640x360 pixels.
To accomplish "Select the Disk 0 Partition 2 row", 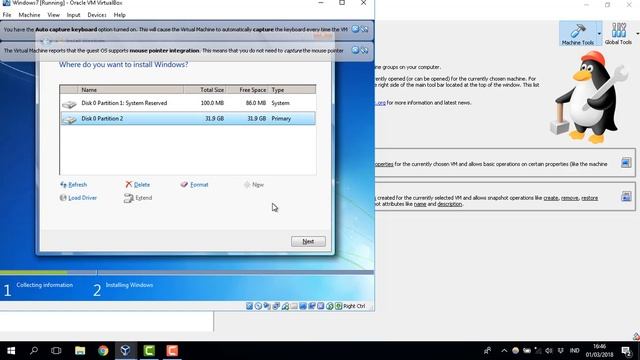I will 188,118.
